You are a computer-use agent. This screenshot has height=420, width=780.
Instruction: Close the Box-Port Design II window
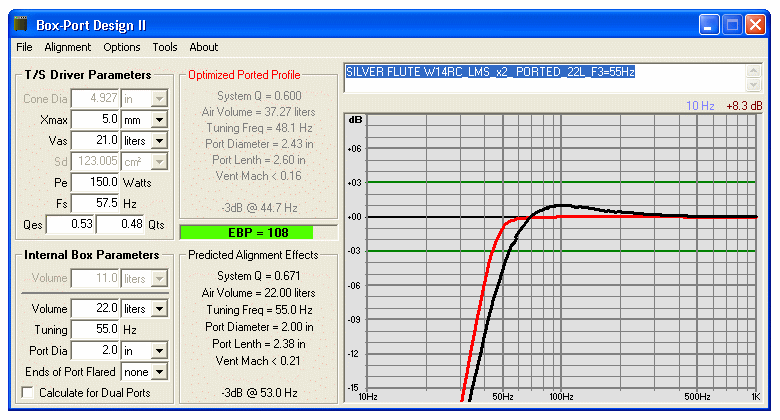(755, 25)
